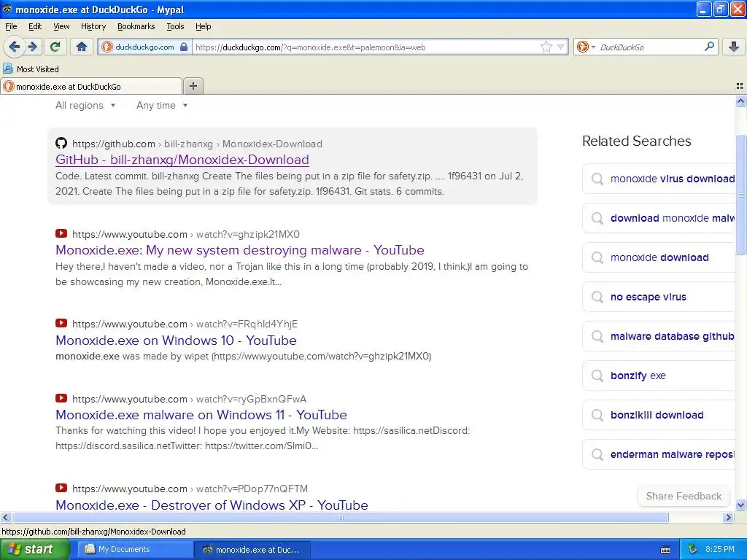Image resolution: width=747 pixels, height=560 pixels.
Task: Open the Tools menu
Action: tap(175, 27)
